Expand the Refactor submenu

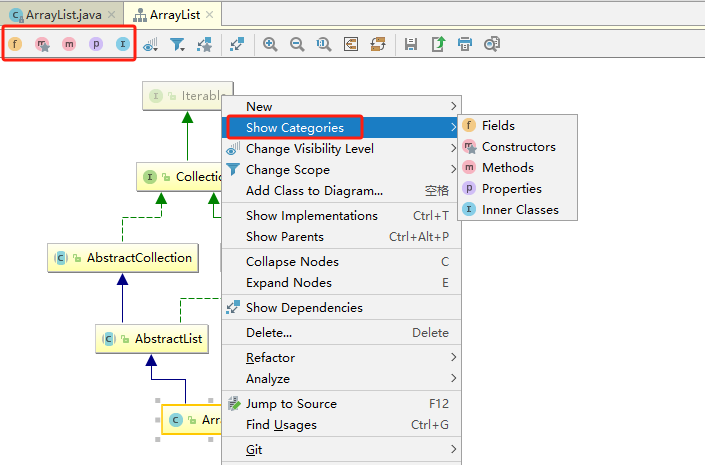(342, 358)
